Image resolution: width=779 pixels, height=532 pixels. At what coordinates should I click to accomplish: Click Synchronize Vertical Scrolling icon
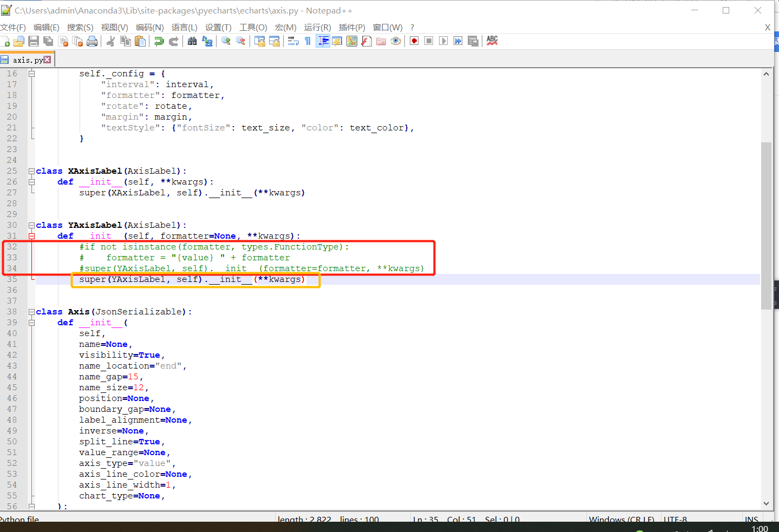260,41
